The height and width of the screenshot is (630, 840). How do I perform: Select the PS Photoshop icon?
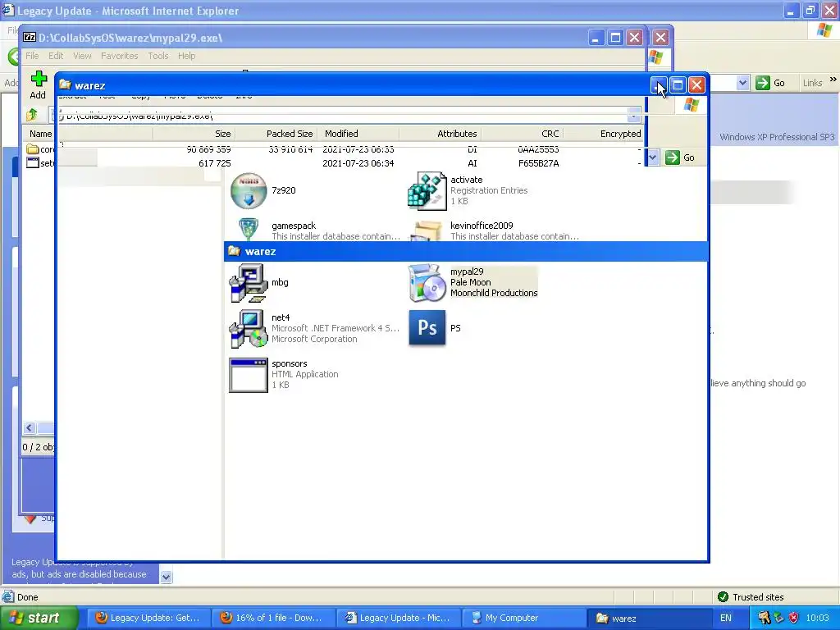click(427, 328)
